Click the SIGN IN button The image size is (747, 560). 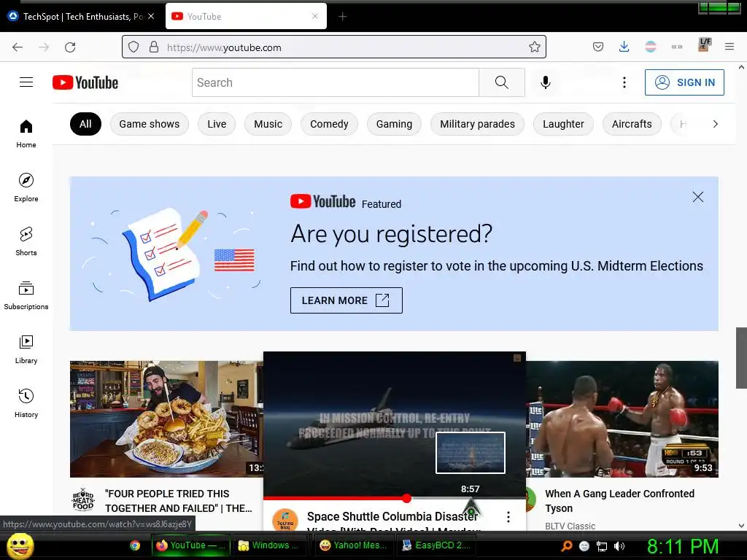coord(684,82)
